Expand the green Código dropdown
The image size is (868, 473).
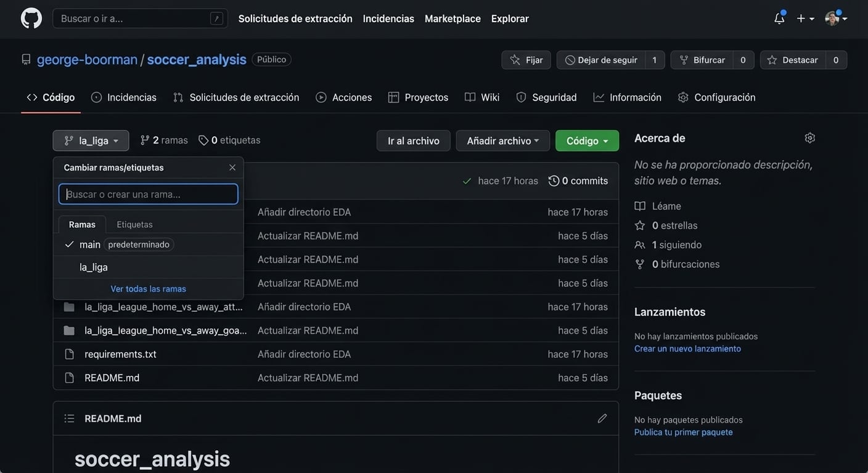click(587, 140)
